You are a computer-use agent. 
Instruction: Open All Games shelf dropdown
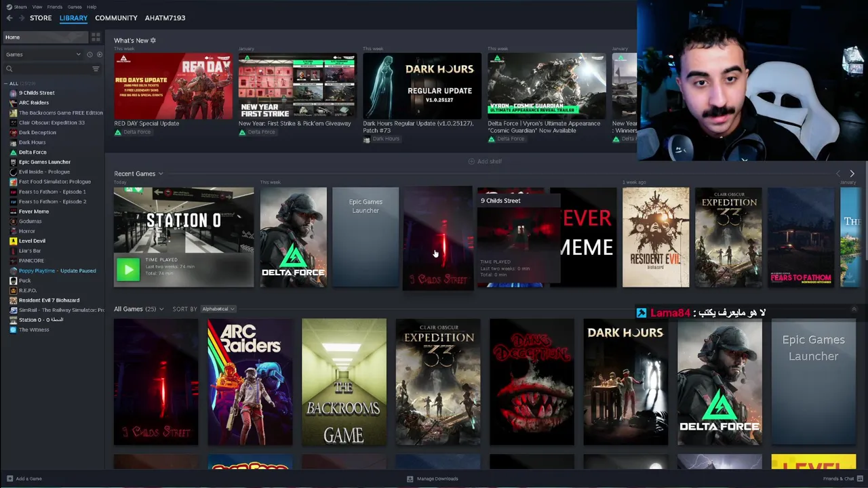coord(161,309)
